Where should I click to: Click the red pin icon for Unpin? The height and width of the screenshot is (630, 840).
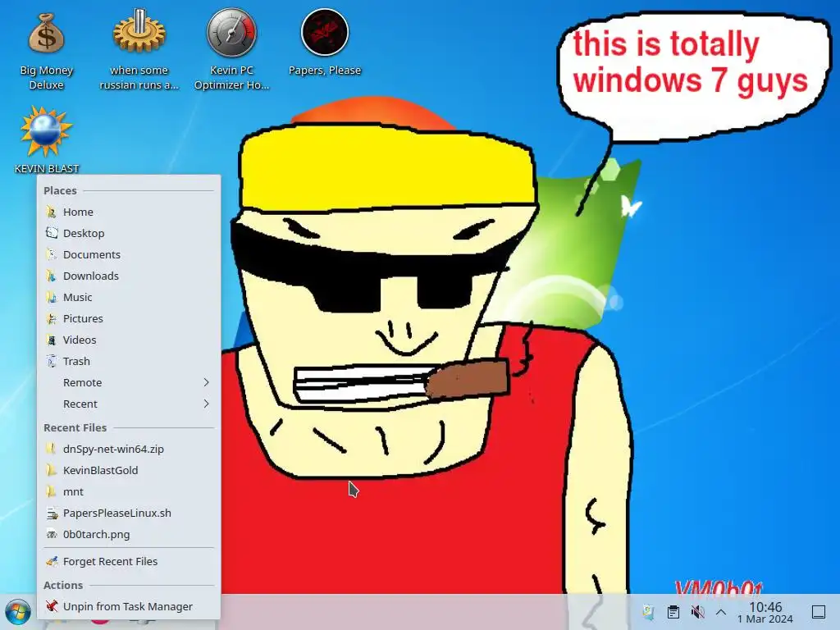(x=52, y=606)
